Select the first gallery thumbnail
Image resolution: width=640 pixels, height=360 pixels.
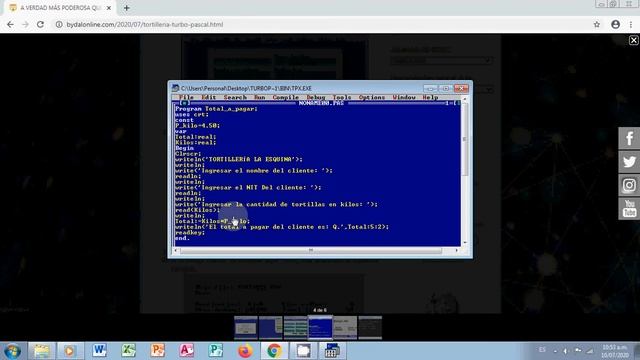click(246, 327)
